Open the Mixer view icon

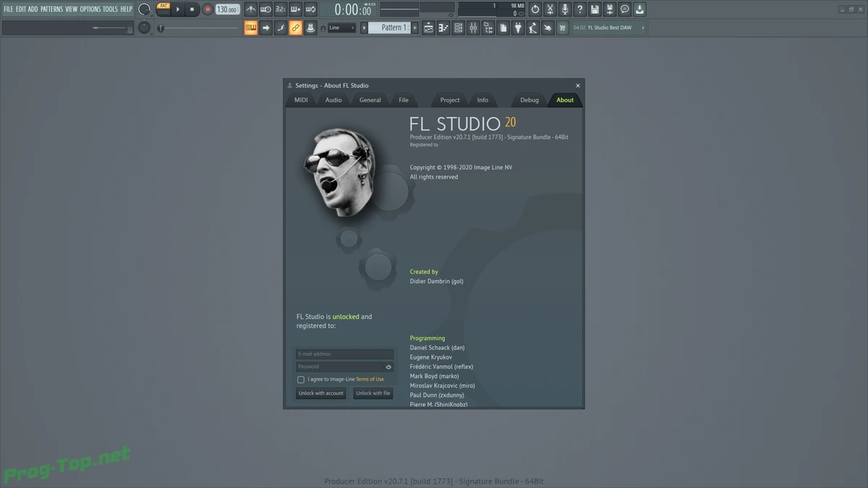pyautogui.click(x=473, y=27)
